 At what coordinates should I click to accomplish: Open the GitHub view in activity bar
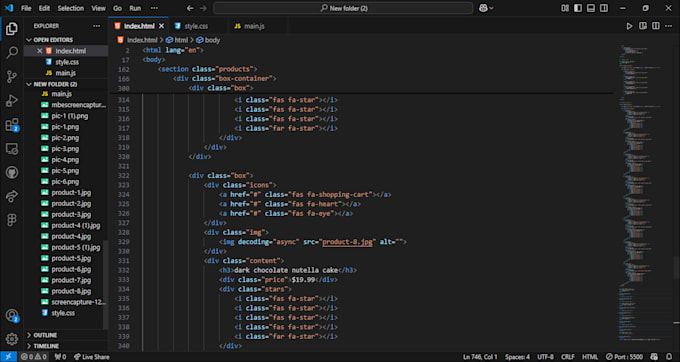pos(12,173)
